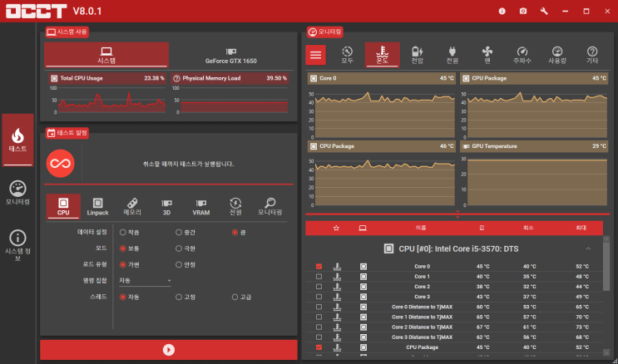
Task: Open the 시스템 정보 sidebar section
Action: tap(17, 246)
